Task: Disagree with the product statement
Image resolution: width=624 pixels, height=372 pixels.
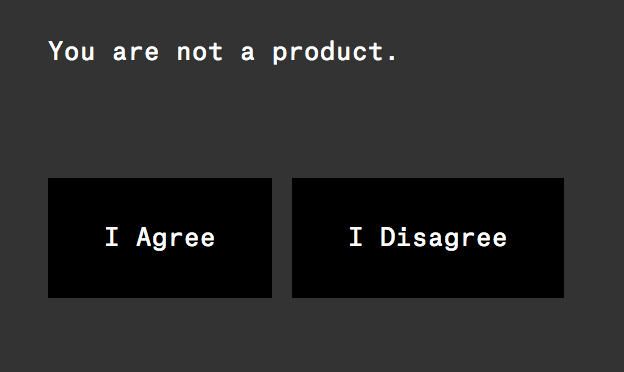Action: (x=428, y=238)
